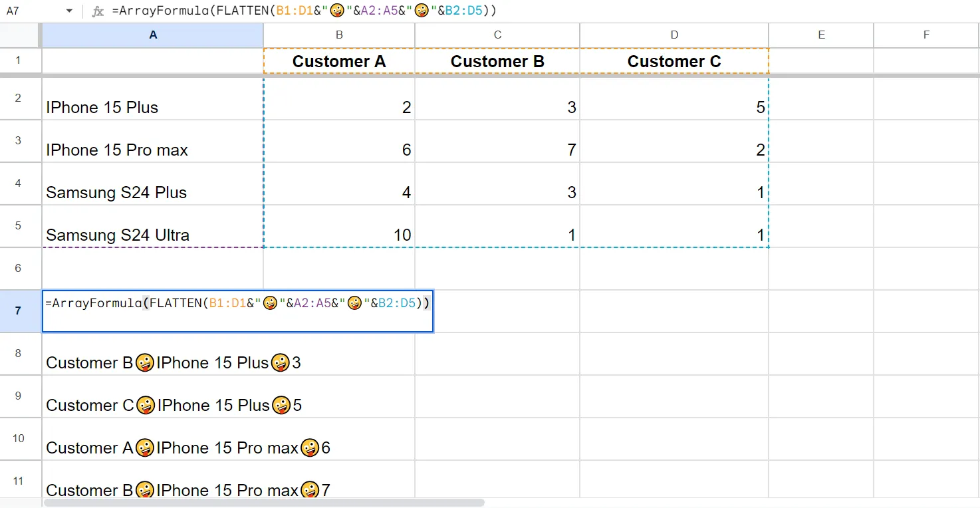This screenshot has width=980, height=508.
Task: Click cell B5 with value 10
Action: pos(339,227)
